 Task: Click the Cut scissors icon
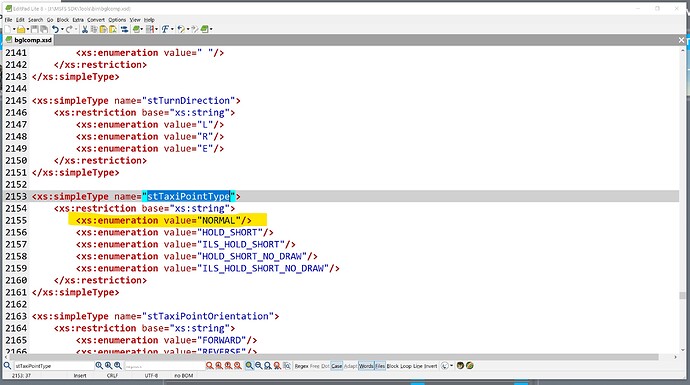click(85, 29)
